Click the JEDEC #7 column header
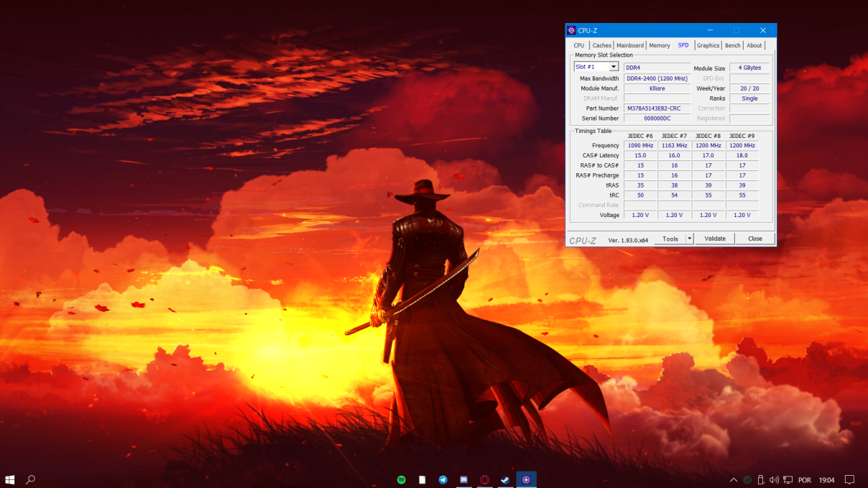The width and height of the screenshot is (868, 488). (x=674, y=136)
